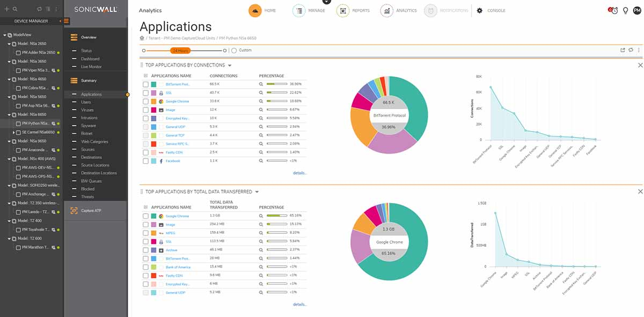This screenshot has height=317, width=644.
Task: Open the Google Chrome link in data transferred table
Action: point(177,216)
